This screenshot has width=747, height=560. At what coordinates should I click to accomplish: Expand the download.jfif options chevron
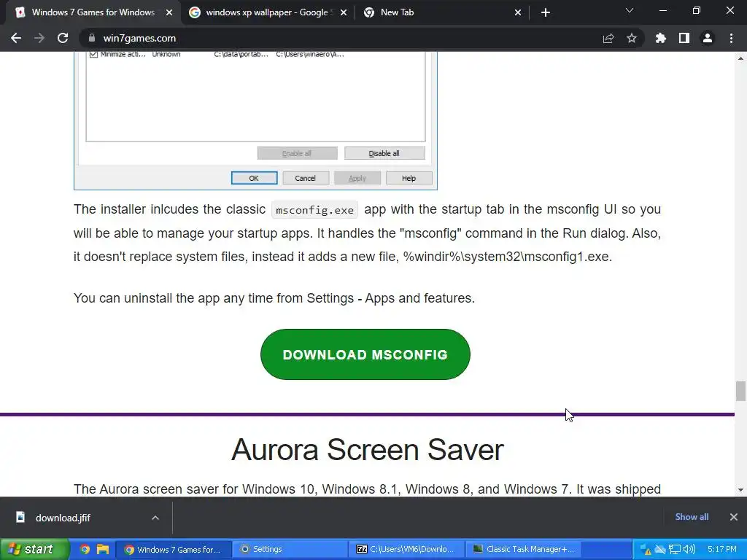point(155,518)
